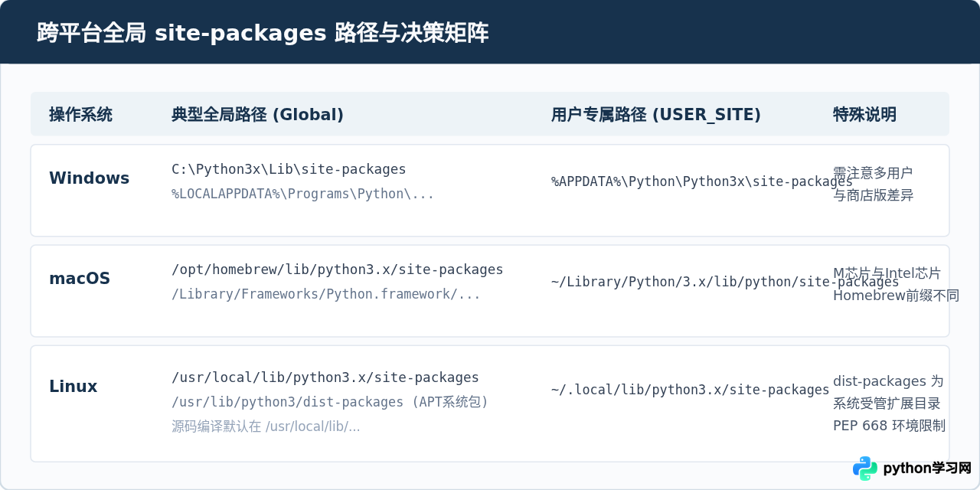This screenshot has height=490, width=980.
Task: Click the note 'PEP 668 环境限制'
Action: (x=889, y=425)
